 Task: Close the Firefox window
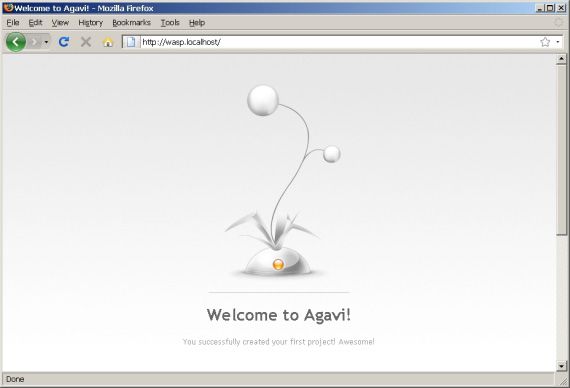tap(561, 8)
